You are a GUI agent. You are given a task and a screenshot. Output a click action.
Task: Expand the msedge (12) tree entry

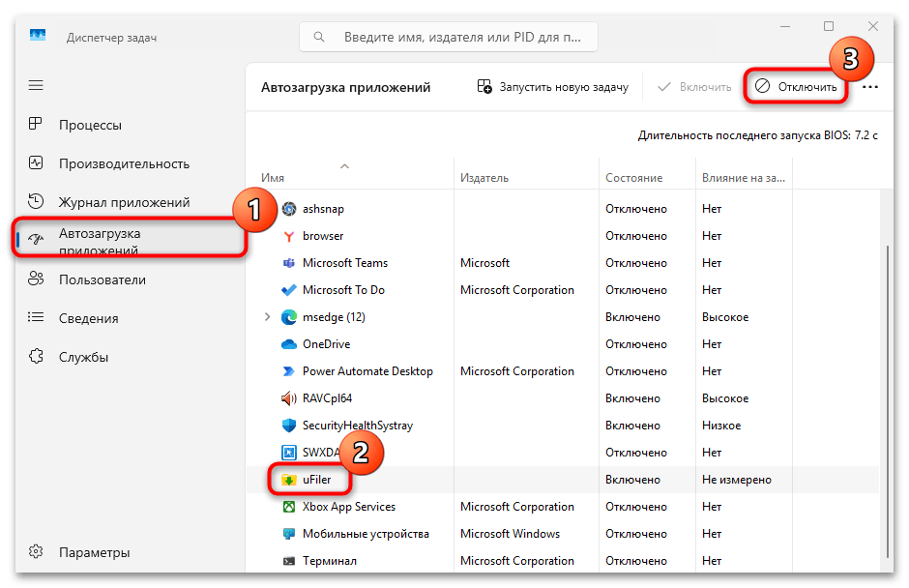(x=269, y=316)
